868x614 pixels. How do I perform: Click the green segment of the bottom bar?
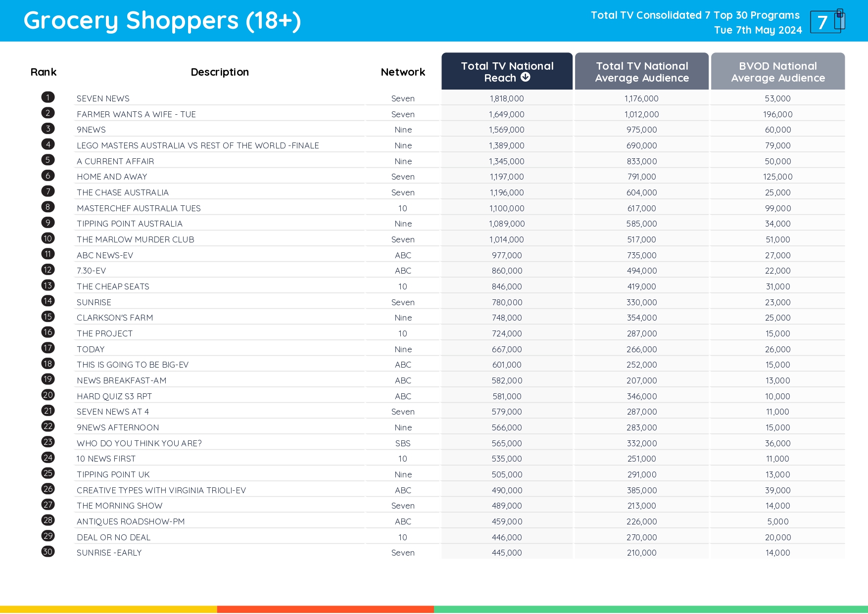tap(651, 610)
